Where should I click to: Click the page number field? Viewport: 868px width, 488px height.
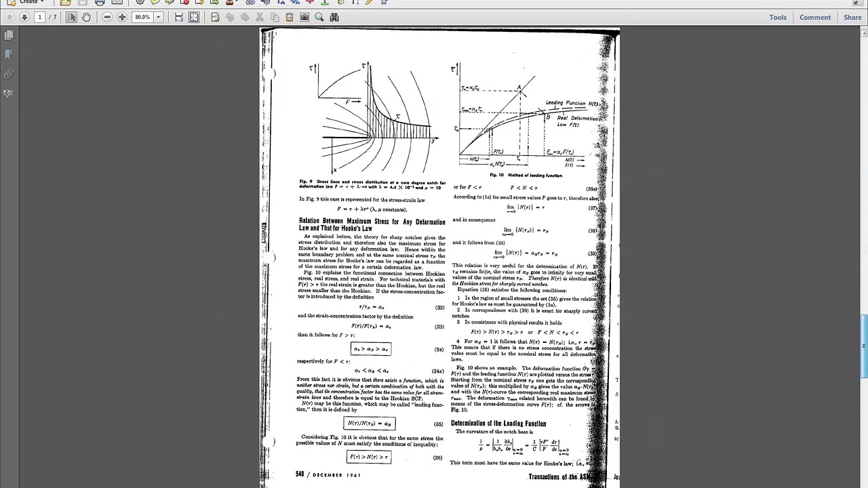point(39,17)
